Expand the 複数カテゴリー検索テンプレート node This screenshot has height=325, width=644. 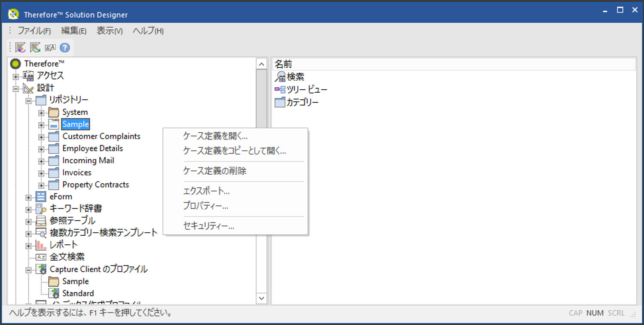pyautogui.click(x=28, y=234)
